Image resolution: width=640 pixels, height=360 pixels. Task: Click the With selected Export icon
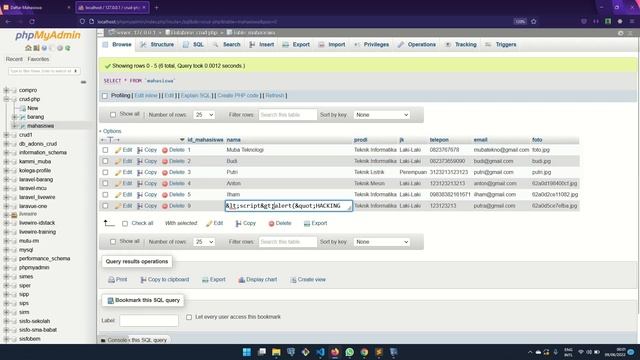307,223
